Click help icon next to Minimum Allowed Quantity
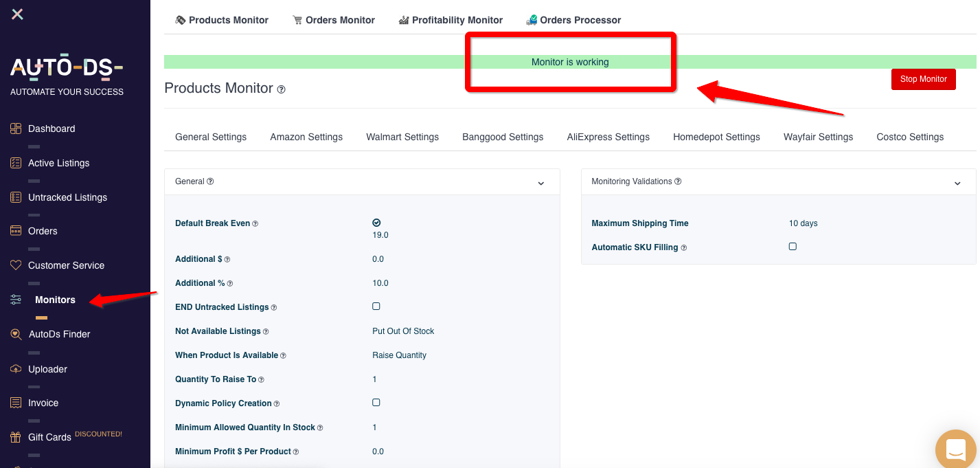 click(320, 428)
